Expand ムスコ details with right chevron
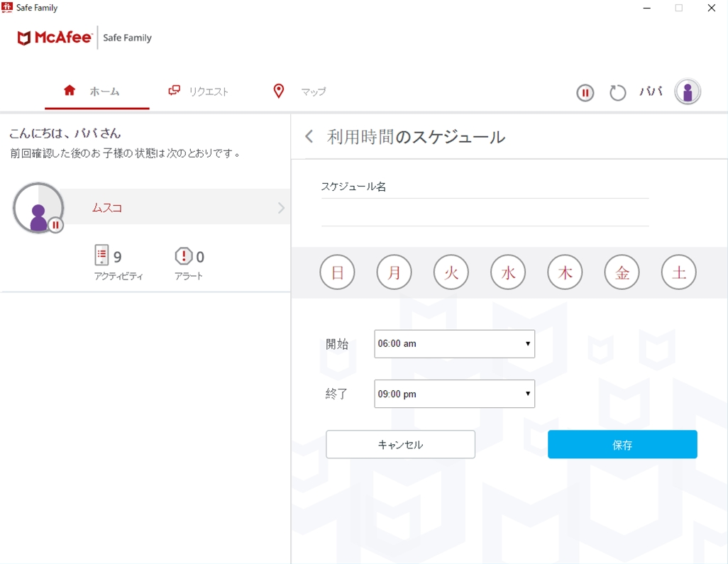Viewport: 728px width, 564px height. point(282,207)
